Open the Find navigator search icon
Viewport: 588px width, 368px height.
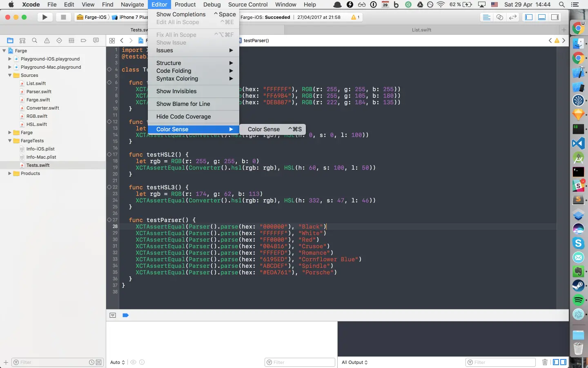pos(35,40)
